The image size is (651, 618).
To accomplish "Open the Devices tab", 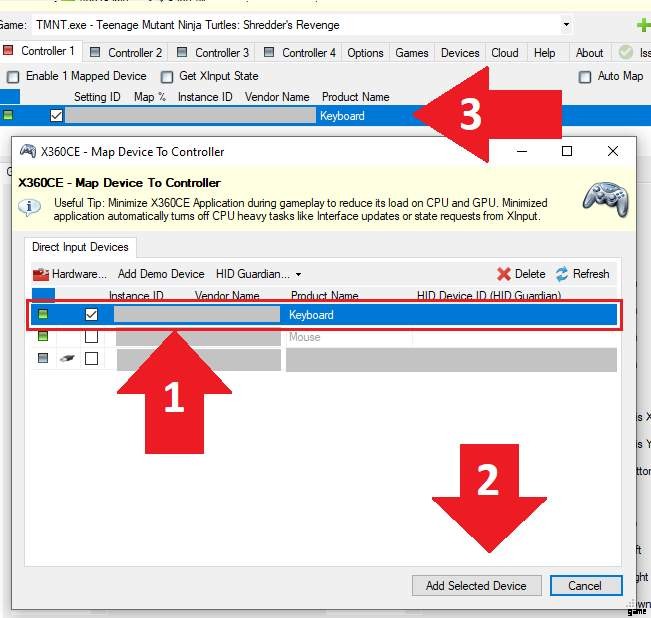I will pos(460,53).
